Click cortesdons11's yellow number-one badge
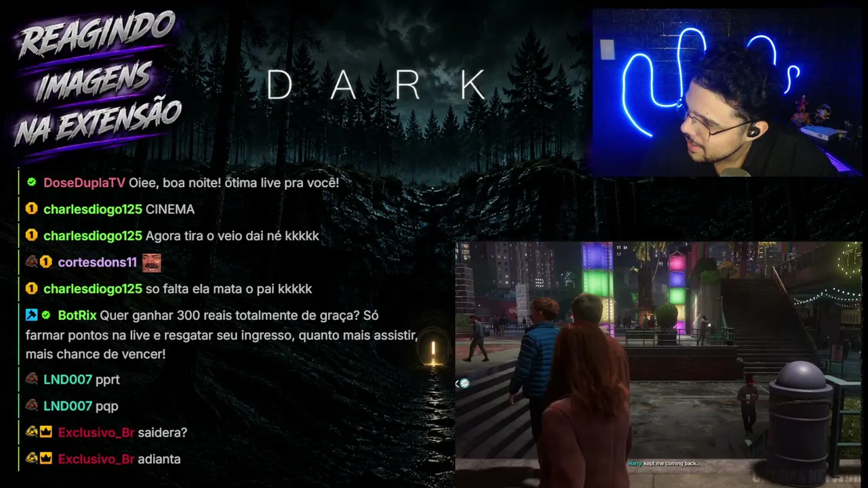The height and width of the screenshot is (488, 868). 46,262
